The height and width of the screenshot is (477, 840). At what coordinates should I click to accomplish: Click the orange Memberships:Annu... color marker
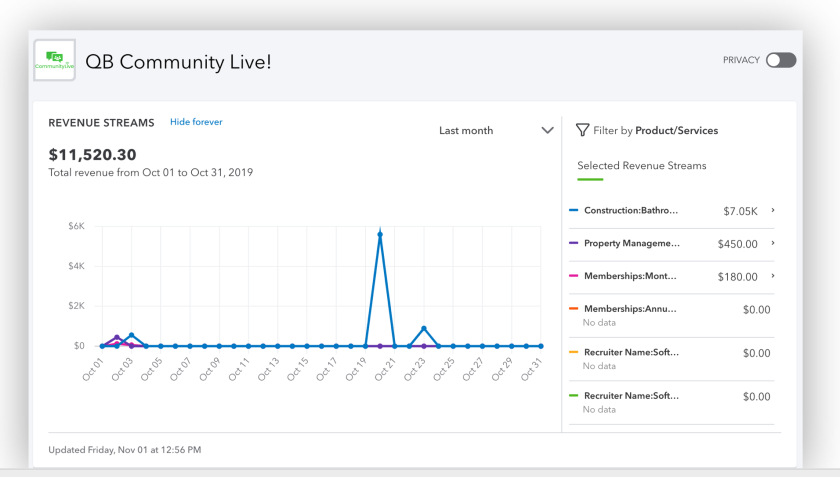click(573, 308)
